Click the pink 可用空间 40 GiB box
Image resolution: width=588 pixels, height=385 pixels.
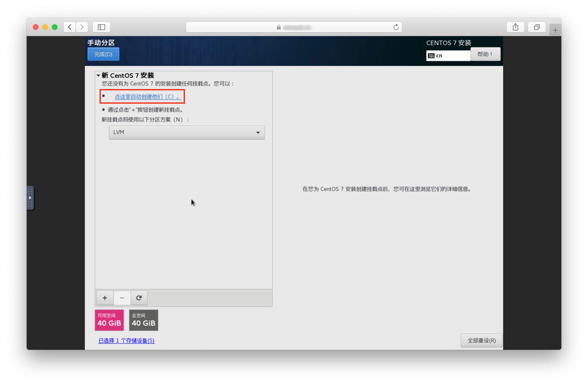109,320
